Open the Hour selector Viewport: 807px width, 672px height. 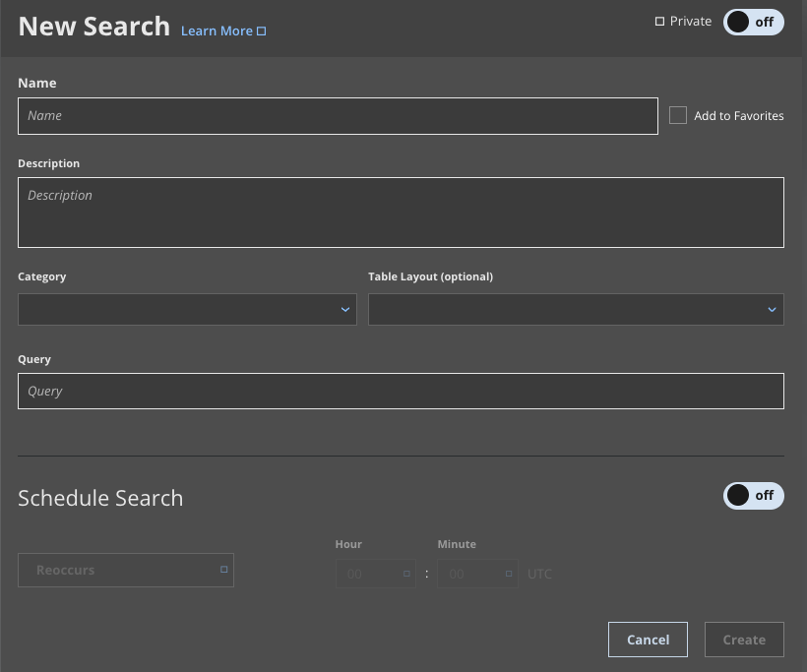tap(376, 574)
